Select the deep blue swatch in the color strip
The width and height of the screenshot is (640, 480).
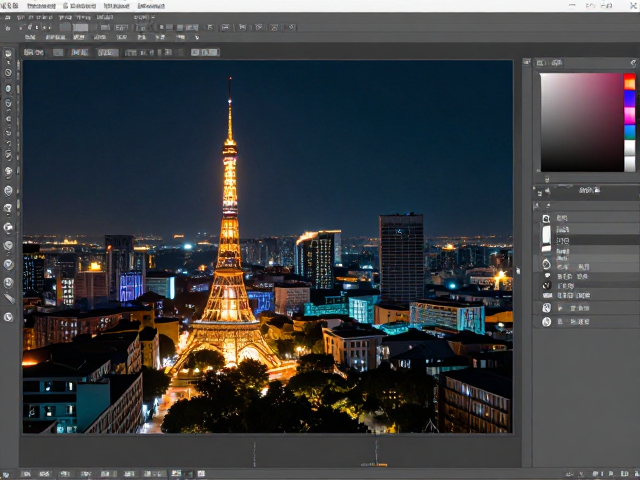629,98
